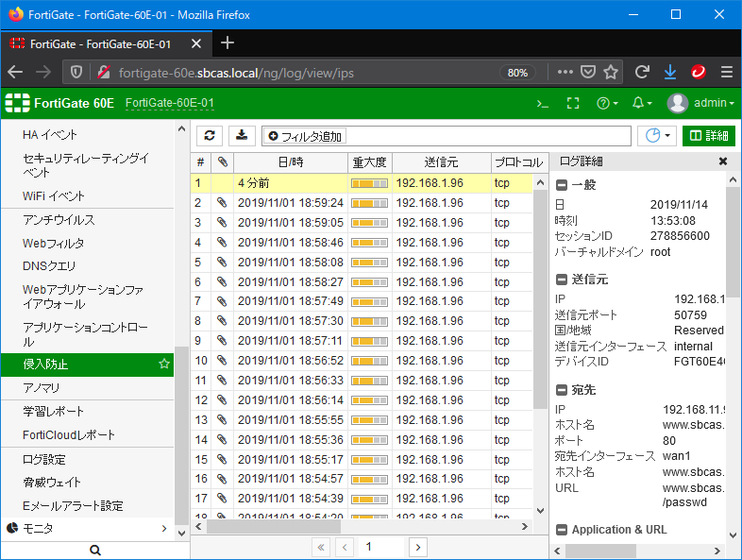Image resolution: width=742 pixels, height=560 pixels.
Task: Sort by the 送信元 column header
Action: (x=441, y=162)
